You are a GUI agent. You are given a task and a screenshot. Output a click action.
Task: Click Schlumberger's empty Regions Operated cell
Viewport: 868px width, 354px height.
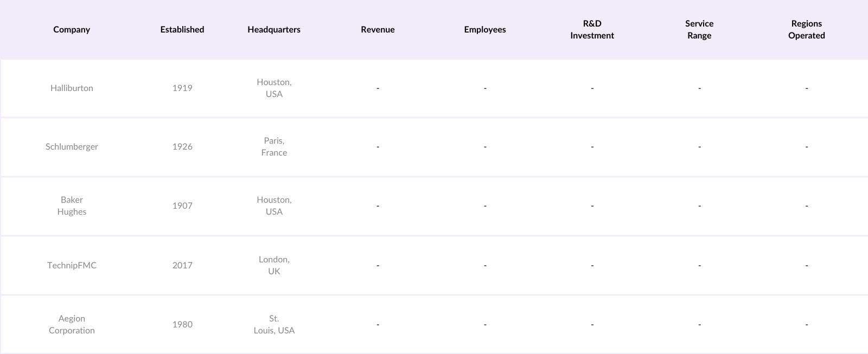[807, 147]
